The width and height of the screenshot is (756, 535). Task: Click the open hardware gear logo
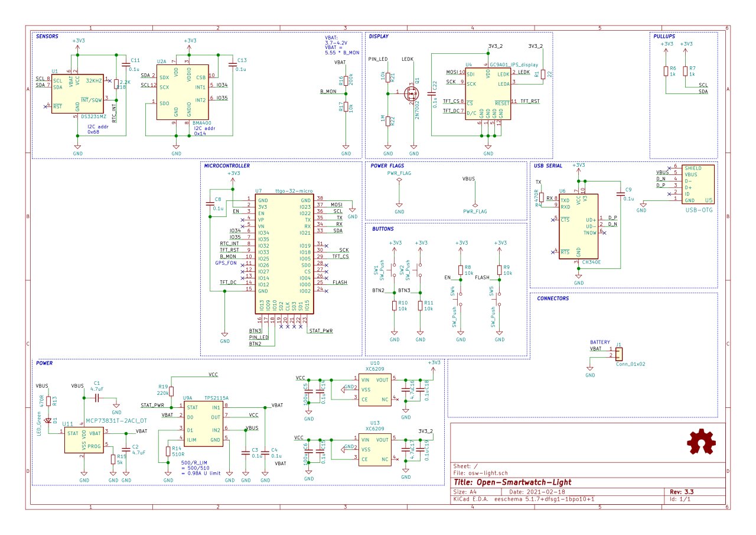702,443
